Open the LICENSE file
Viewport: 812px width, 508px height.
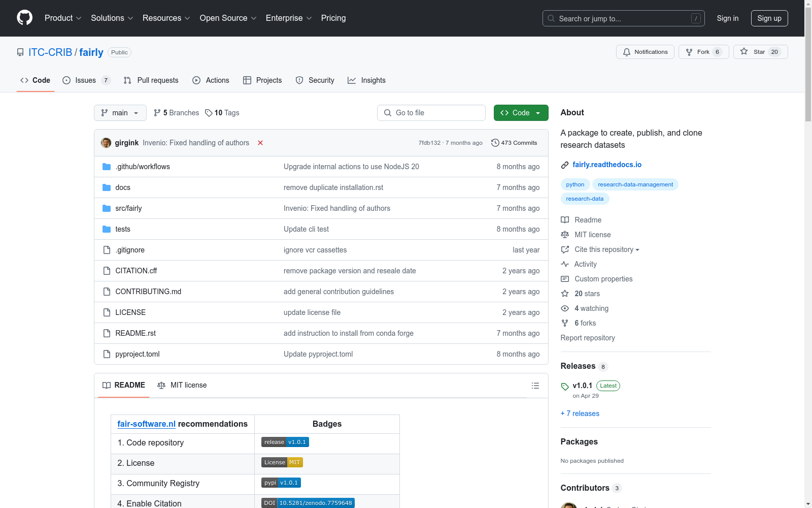point(130,312)
